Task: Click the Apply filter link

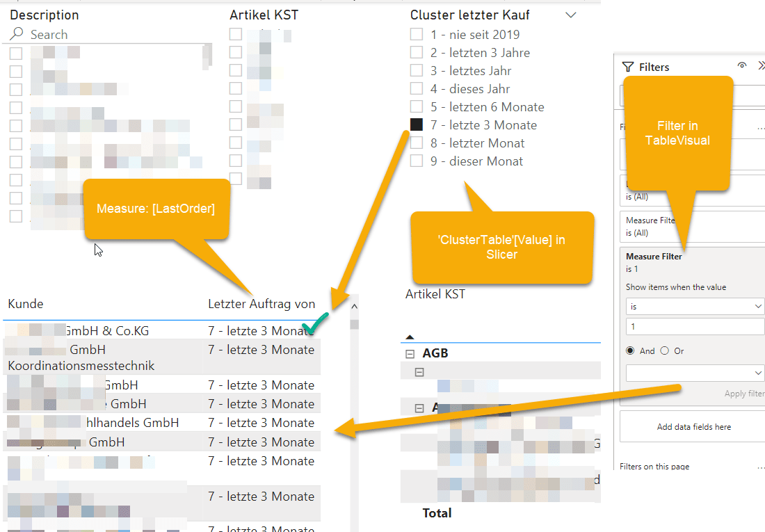Action: click(x=744, y=393)
